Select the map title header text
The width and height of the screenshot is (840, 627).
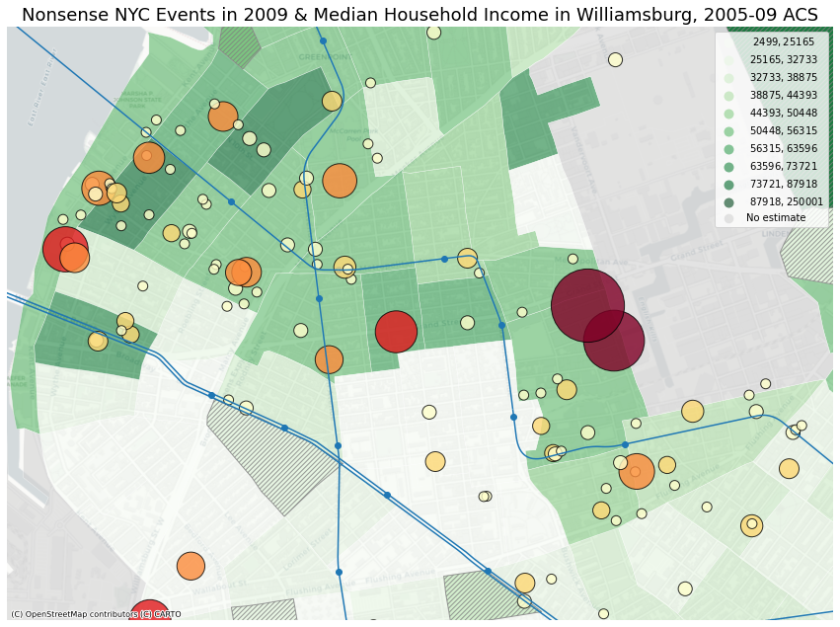click(x=420, y=12)
